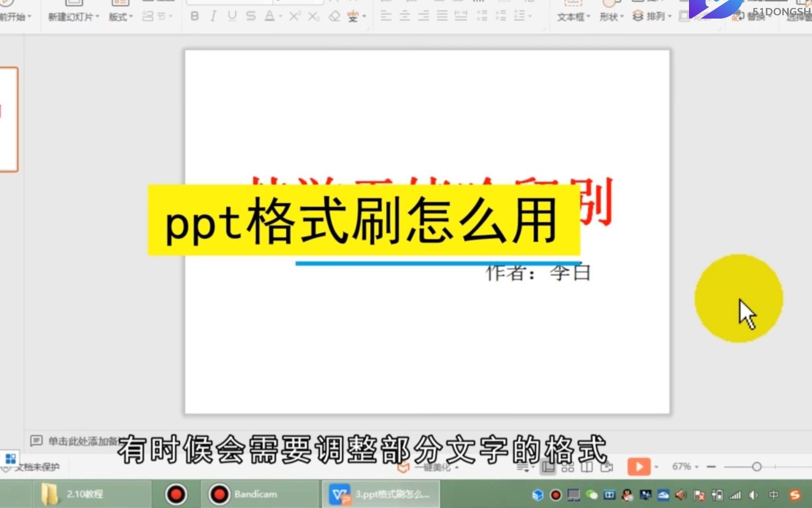812x508 pixels.
Task: Apply the font color A button
Action: click(x=269, y=16)
